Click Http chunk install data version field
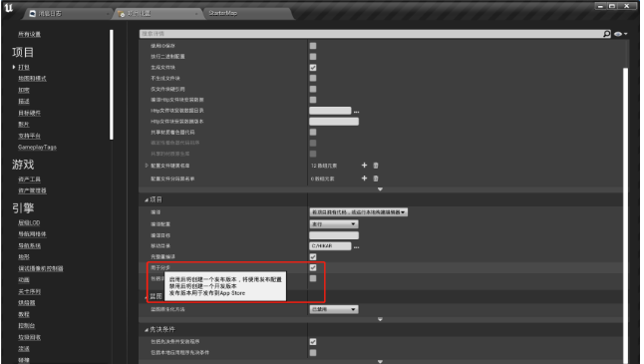This screenshot has width=644, height=364. click(334, 122)
